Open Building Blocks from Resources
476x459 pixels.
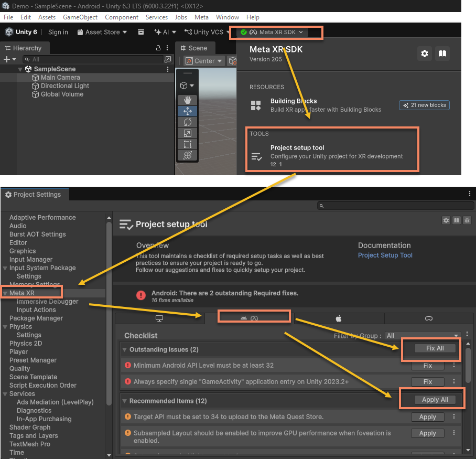pos(316,105)
